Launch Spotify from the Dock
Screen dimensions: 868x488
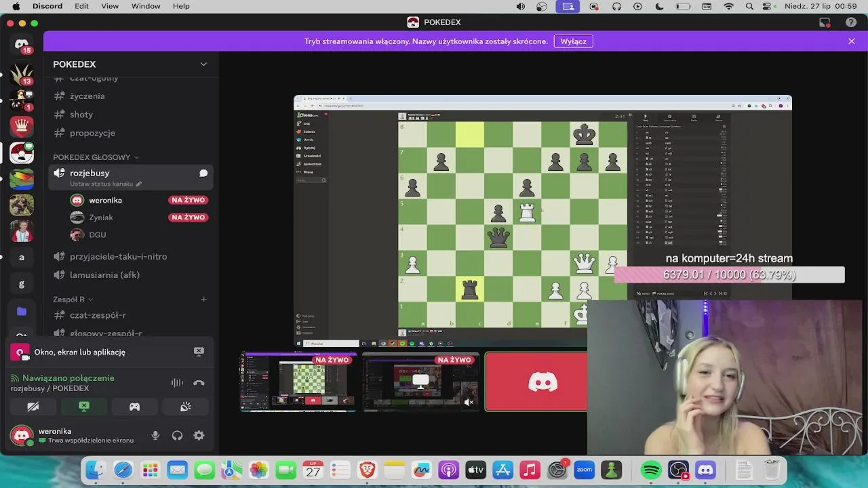pos(651,470)
